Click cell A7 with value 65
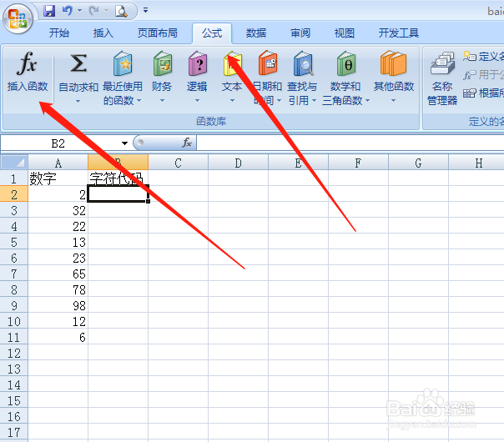Image resolution: width=504 pixels, height=442 pixels. point(58,274)
